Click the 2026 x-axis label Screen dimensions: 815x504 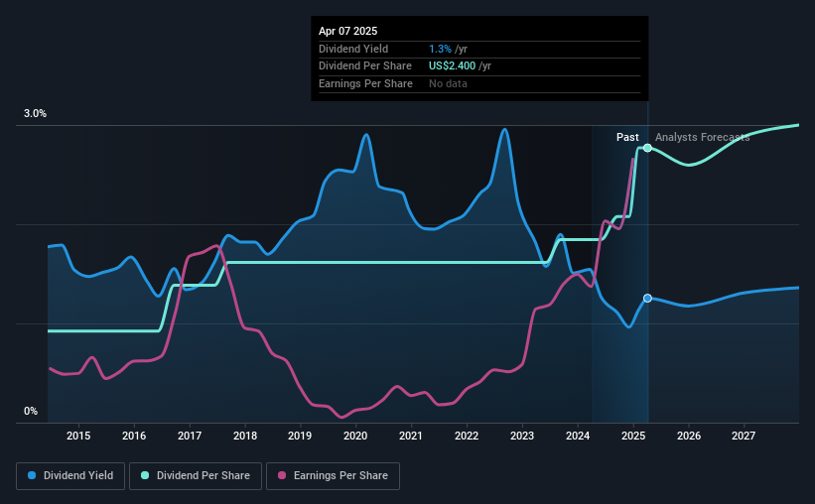click(689, 436)
